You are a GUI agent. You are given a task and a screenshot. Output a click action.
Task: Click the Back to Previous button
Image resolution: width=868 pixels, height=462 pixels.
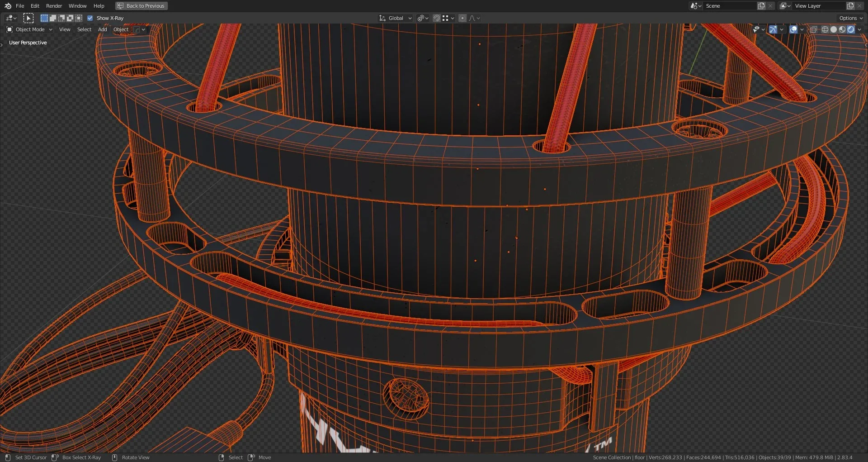pyautogui.click(x=141, y=6)
